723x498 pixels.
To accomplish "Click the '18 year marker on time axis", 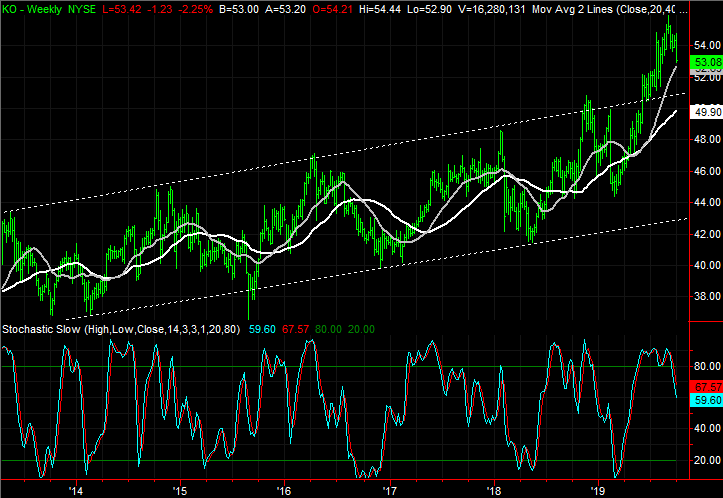I will (493, 490).
